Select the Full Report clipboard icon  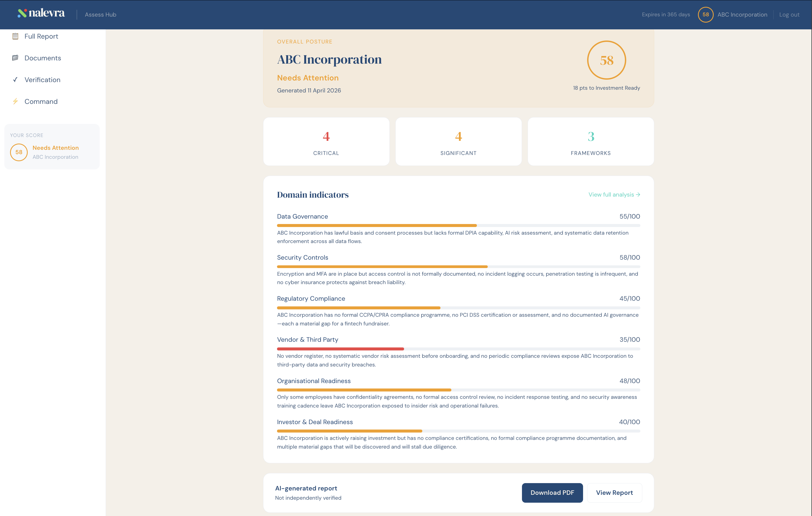coord(15,36)
